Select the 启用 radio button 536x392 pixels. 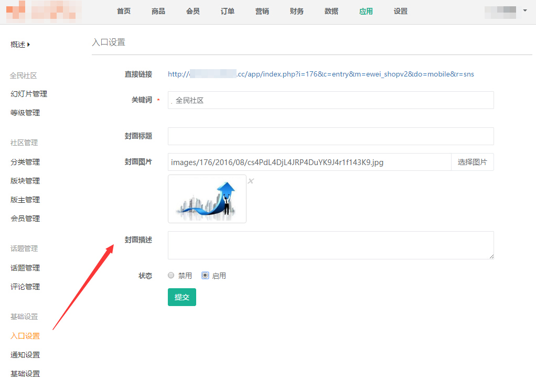(x=205, y=276)
